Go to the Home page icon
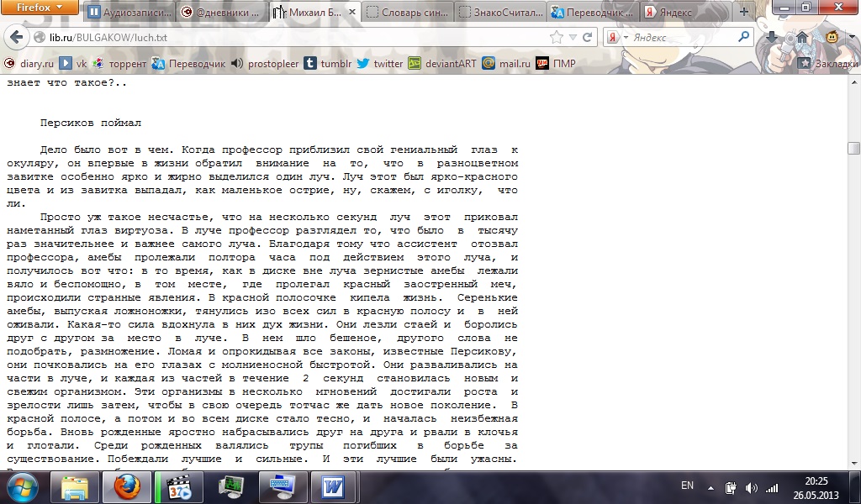861x504 pixels. pos(802,38)
